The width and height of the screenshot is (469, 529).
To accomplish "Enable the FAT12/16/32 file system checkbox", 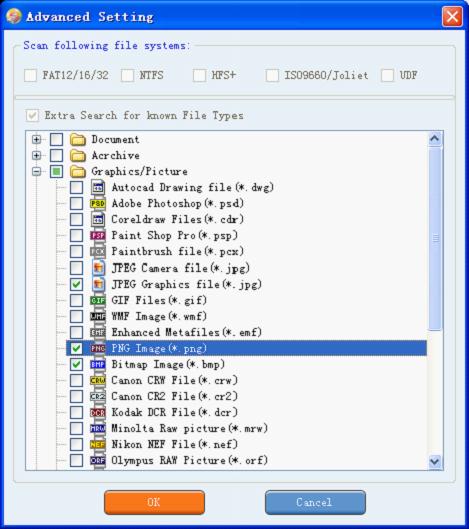I will tap(31, 75).
